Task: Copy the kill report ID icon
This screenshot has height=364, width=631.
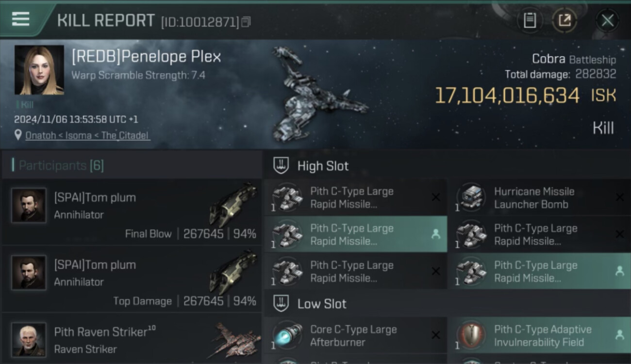Action: click(x=246, y=22)
